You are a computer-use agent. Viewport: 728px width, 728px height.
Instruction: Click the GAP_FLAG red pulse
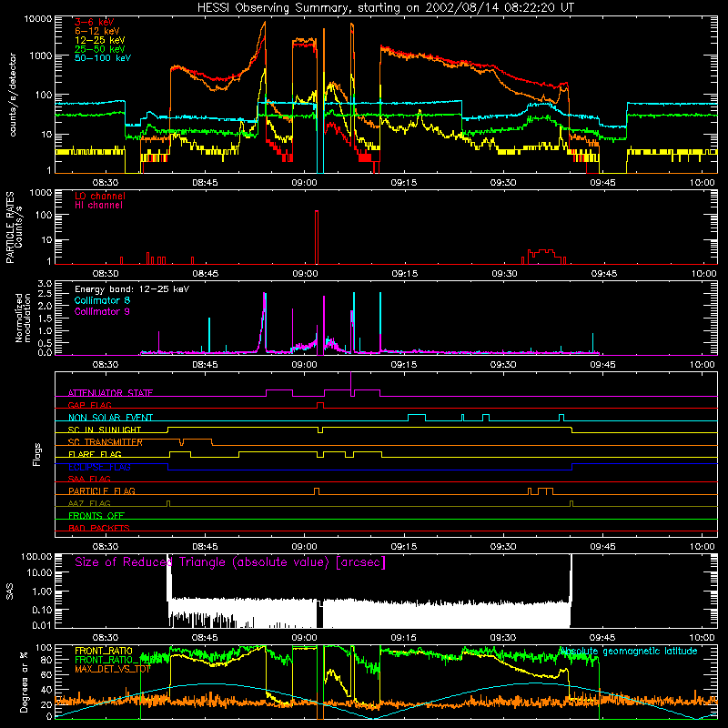[320, 405]
